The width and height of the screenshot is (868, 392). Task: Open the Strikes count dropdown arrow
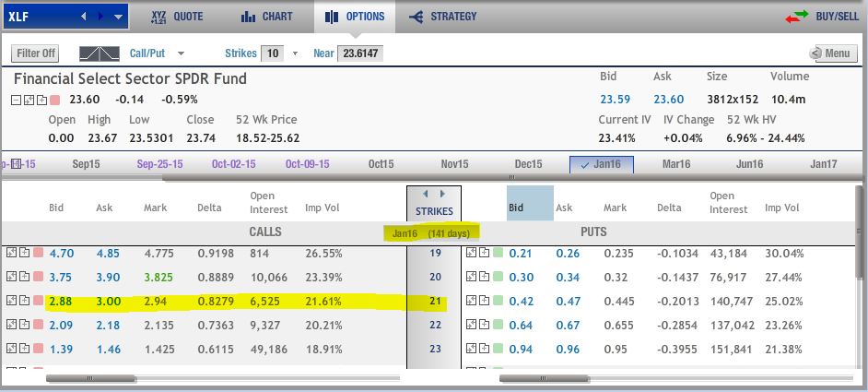(295, 53)
